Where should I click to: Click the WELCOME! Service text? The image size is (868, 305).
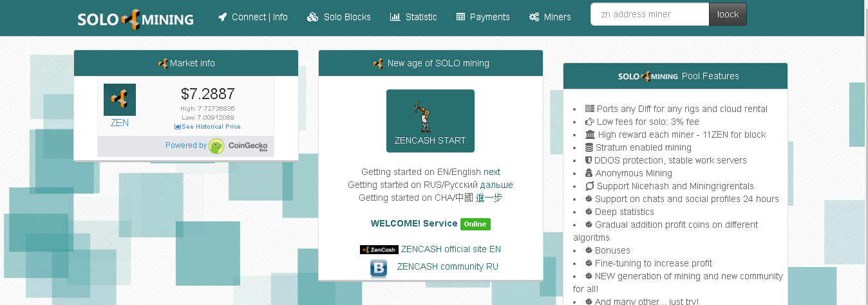point(414,223)
